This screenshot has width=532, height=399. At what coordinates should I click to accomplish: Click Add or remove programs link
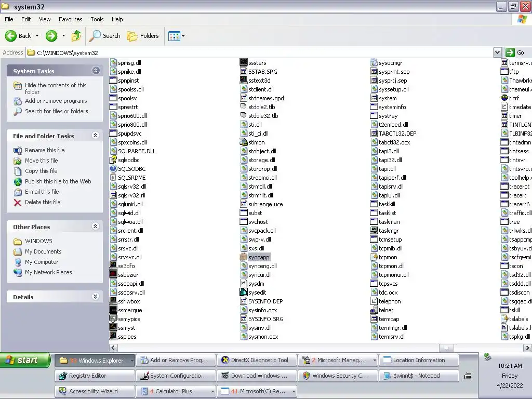(x=56, y=101)
